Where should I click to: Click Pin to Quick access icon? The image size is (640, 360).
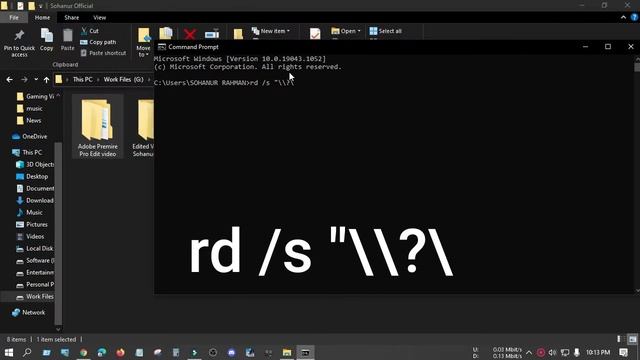[x=19, y=36]
